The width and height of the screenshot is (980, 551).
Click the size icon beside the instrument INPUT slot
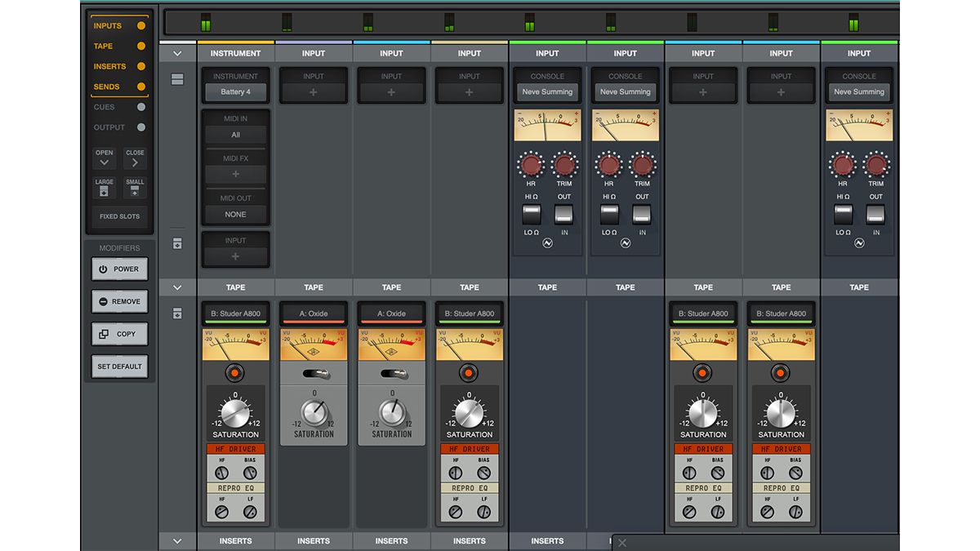[177, 243]
